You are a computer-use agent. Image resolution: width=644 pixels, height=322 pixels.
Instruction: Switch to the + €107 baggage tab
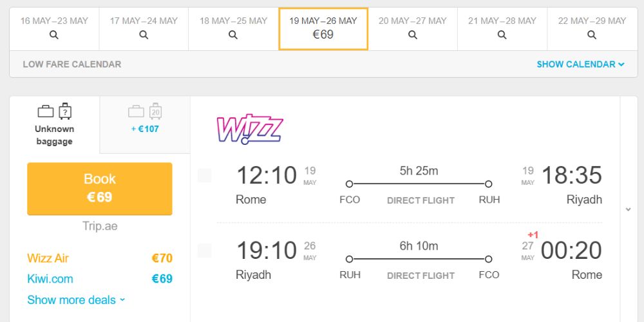click(145, 125)
